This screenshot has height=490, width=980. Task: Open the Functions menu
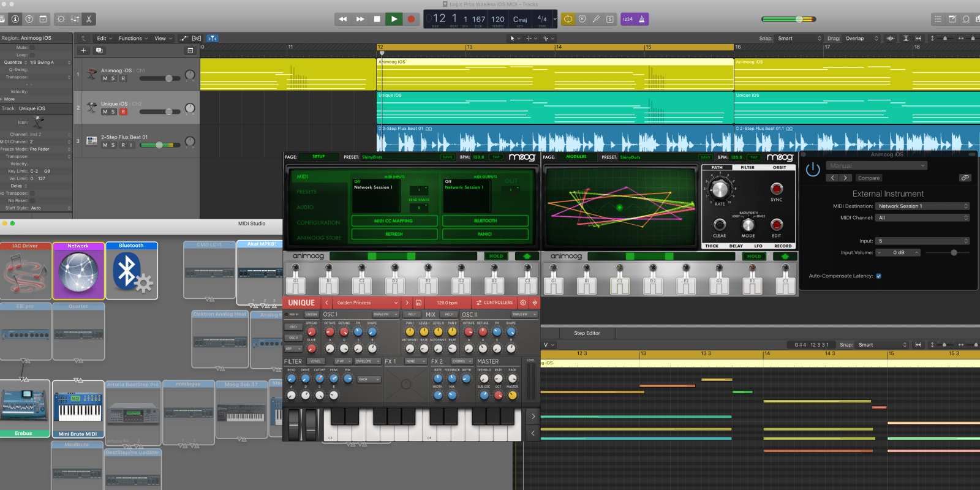coord(132,38)
